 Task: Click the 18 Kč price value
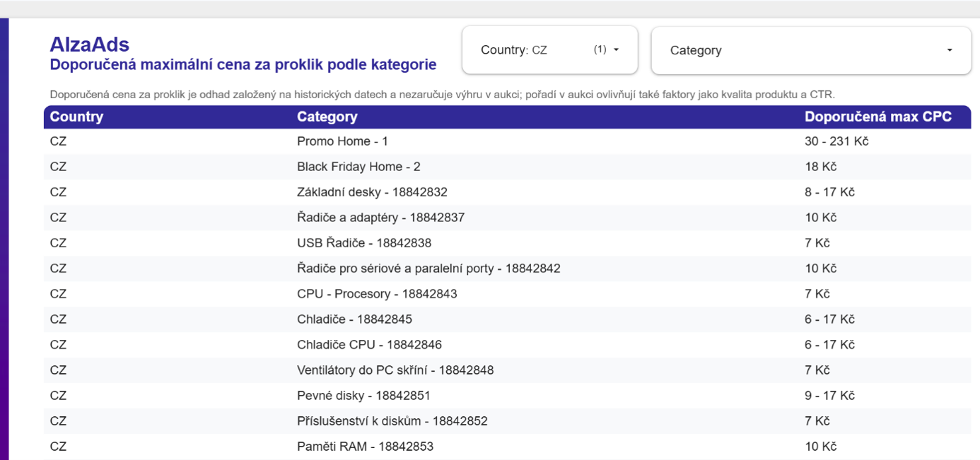point(820,167)
